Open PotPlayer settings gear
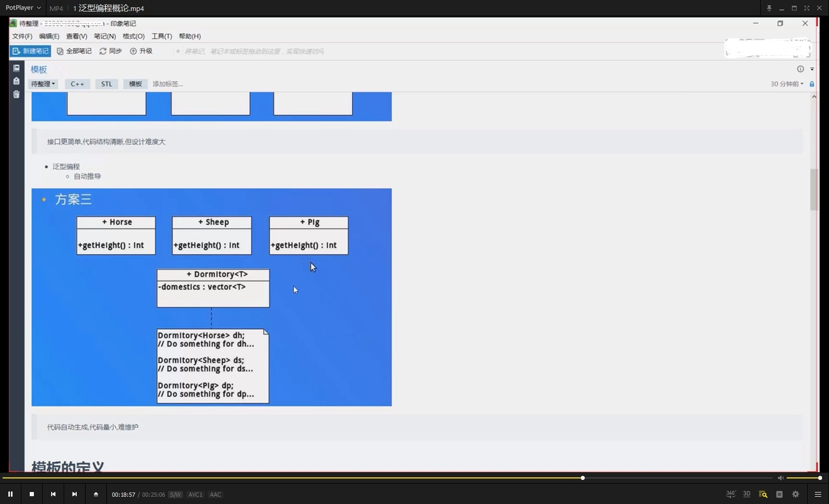Screen dimensions: 829x504 [x=796, y=494]
